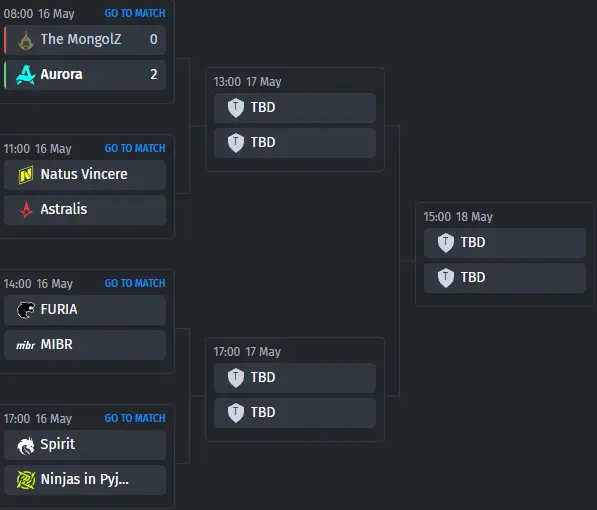The height and width of the screenshot is (510, 597).
Task: Click the Aurora team logo
Action: [26, 75]
